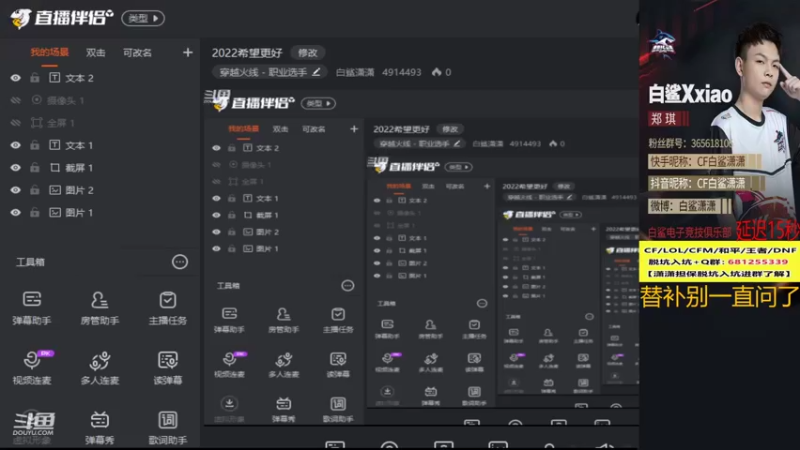The width and height of the screenshot is (800, 450).
Task: Add a new scene with the plus icon
Action: pyautogui.click(x=188, y=53)
